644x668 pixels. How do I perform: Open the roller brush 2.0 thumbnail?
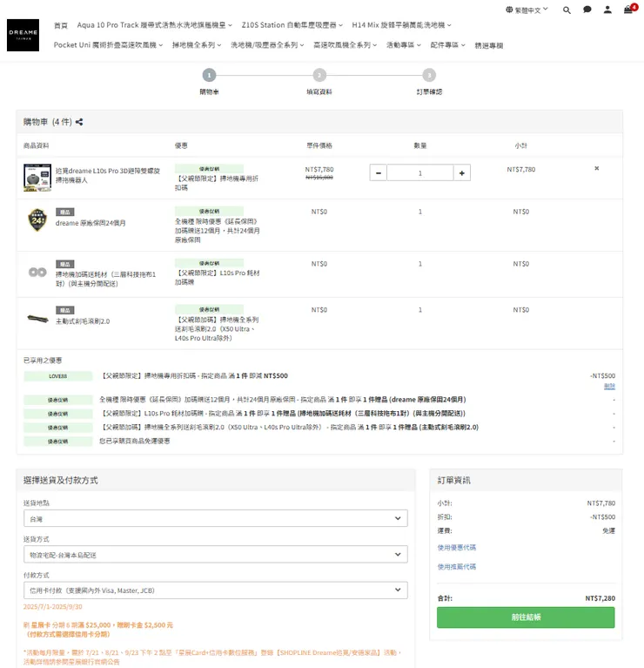coord(38,318)
